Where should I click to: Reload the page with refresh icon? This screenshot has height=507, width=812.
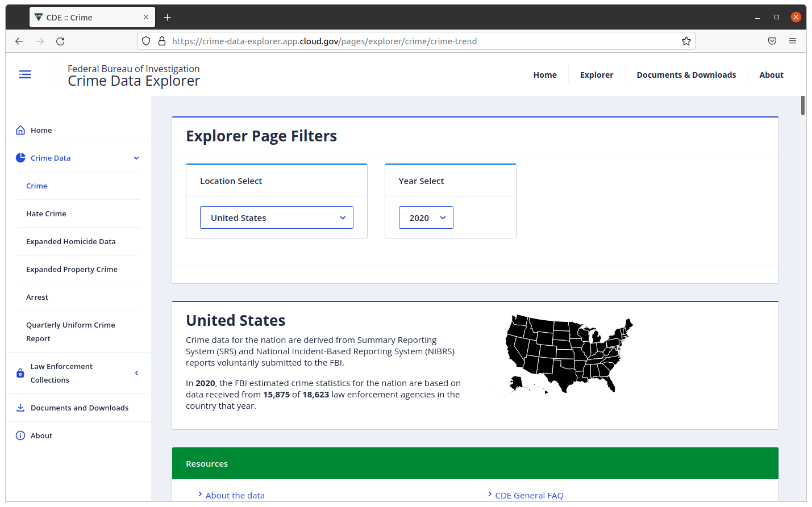click(60, 41)
